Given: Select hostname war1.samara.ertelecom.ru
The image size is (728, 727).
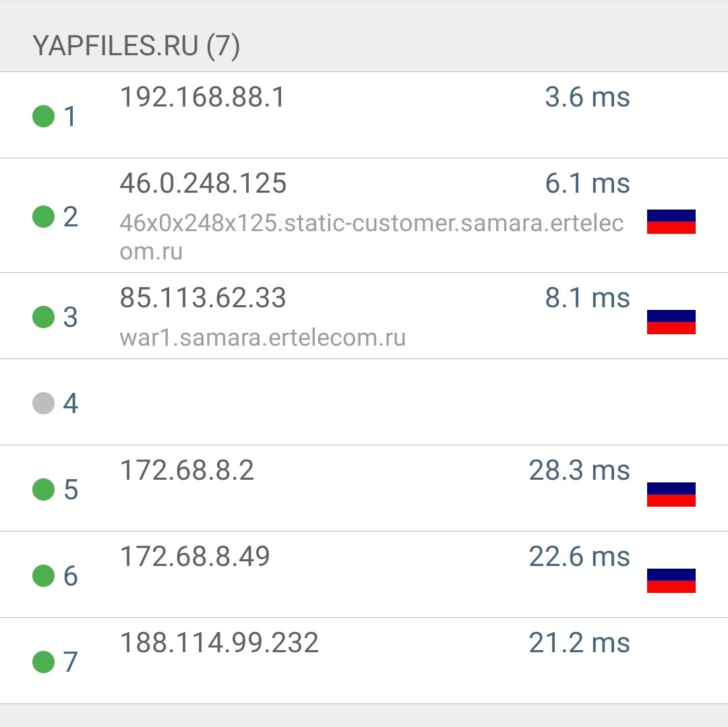Looking at the screenshot, I should click(263, 338).
